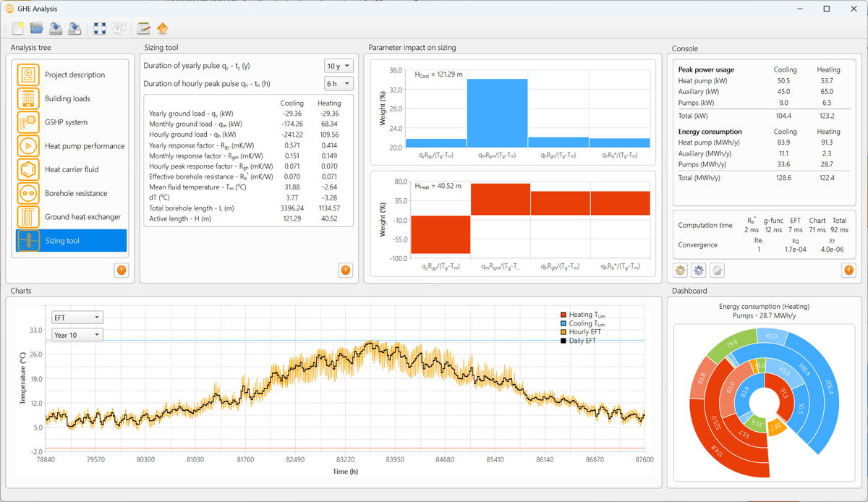The height and width of the screenshot is (502, 868).
Task: Click the orange diamond toolbar icon
Action: 162,29
